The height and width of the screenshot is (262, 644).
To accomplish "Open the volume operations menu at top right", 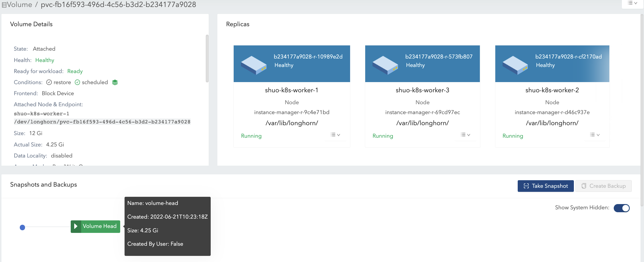I will click(x=632, y=3).
